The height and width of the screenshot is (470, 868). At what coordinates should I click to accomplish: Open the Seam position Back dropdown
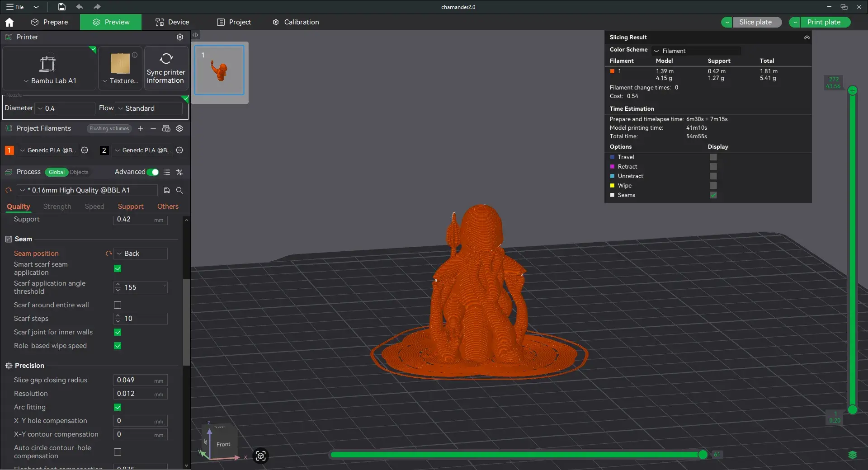click(141, 254)
